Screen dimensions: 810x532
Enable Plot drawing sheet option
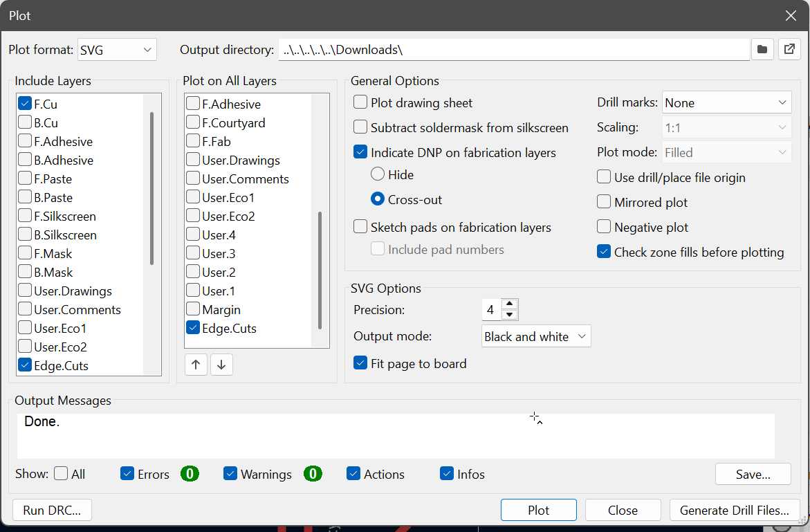pos(360,102)
